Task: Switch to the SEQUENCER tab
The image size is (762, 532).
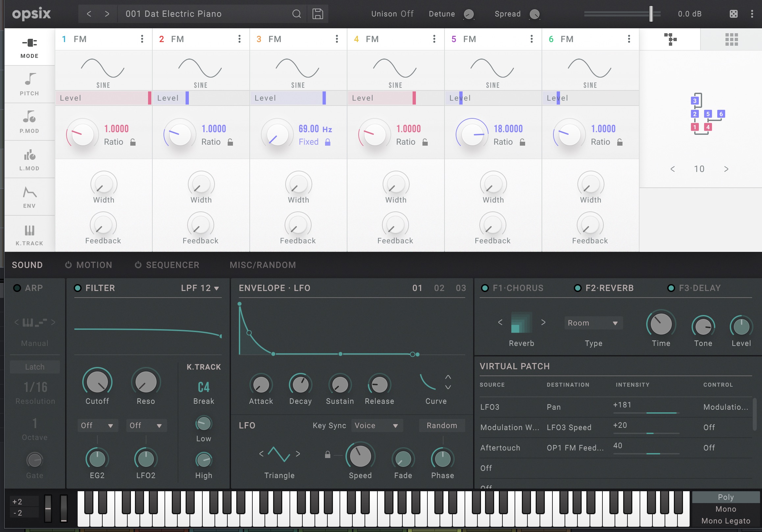Action: click(172, 265)
